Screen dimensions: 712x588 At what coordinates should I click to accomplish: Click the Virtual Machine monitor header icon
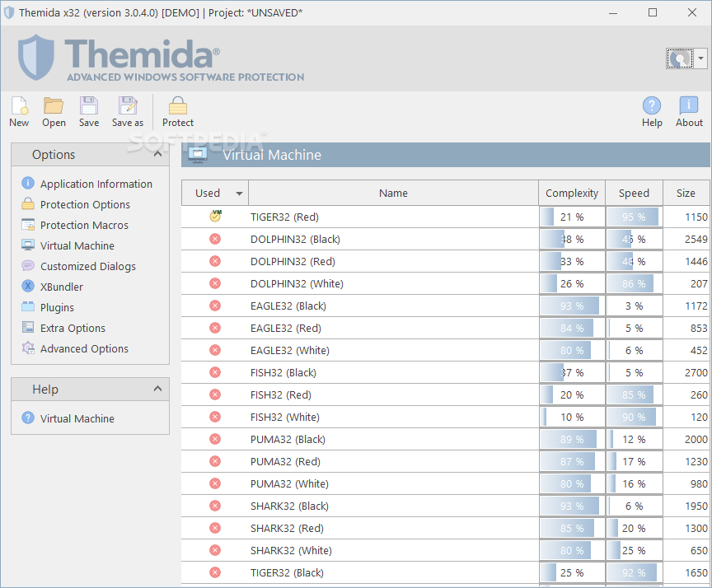pyautogui.click(x=198, y=155)
